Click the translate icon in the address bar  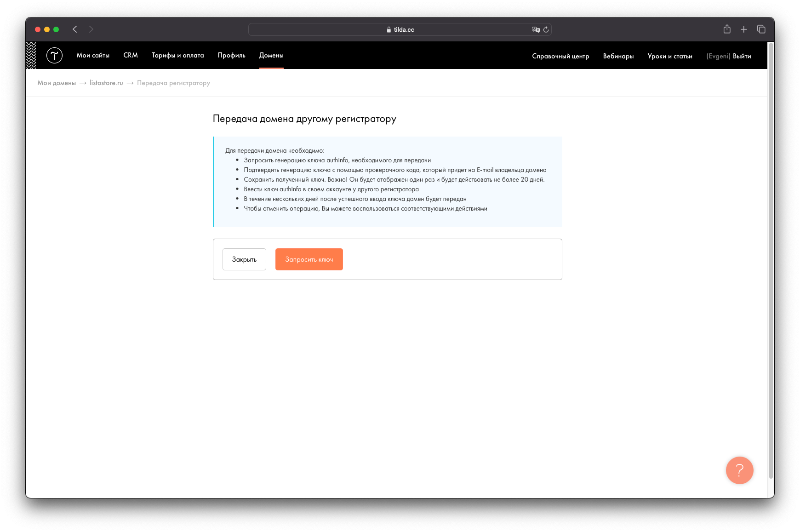pyautogui.click(x=536, y=29)
